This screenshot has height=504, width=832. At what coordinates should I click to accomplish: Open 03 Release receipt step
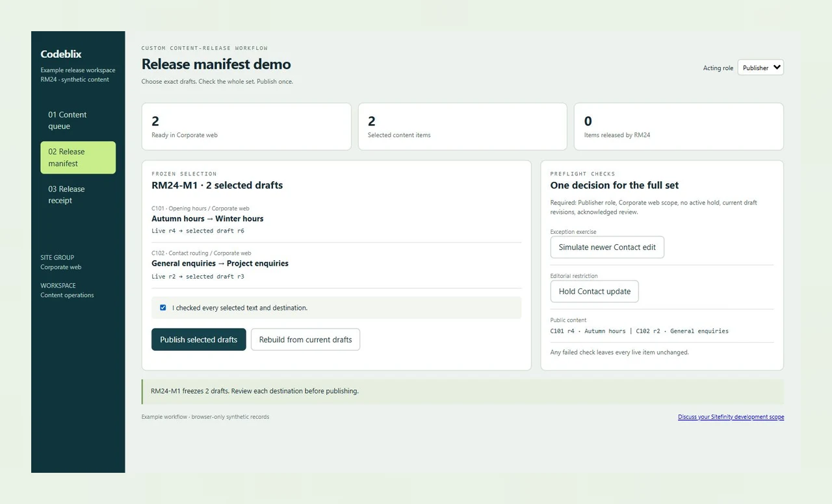click(78, 195)
